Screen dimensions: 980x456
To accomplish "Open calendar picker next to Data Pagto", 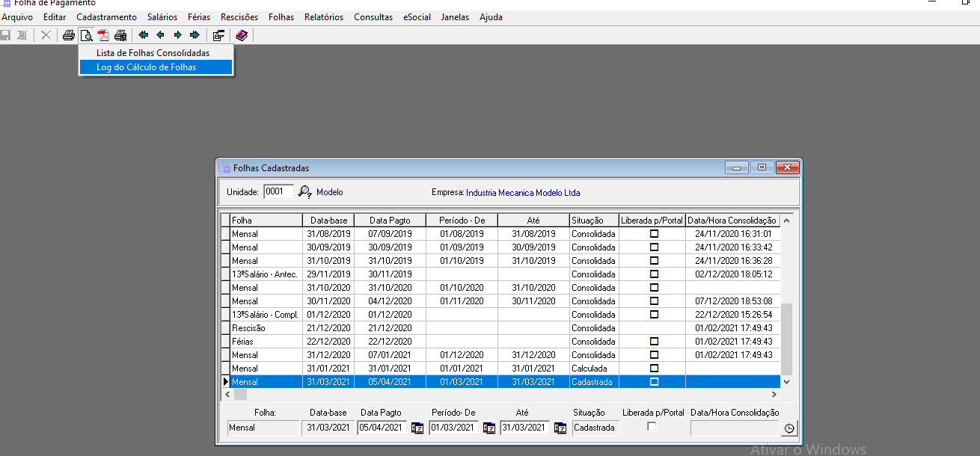I will pyautogui.click(x=417, y=428).
